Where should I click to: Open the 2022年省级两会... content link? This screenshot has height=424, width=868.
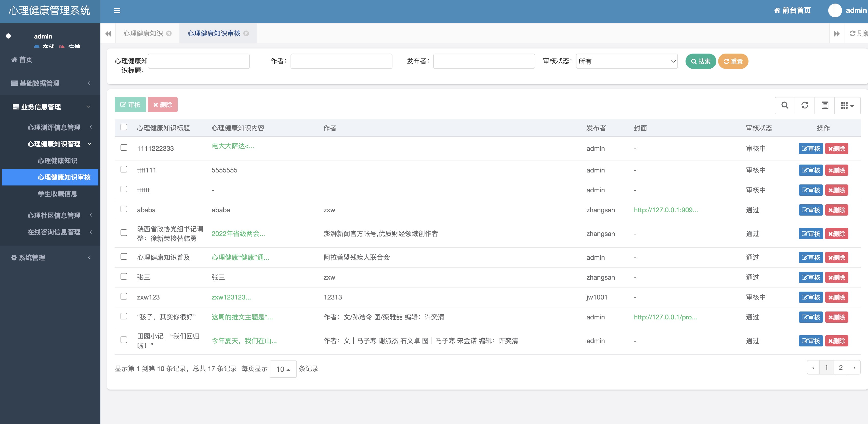[238, 234]
